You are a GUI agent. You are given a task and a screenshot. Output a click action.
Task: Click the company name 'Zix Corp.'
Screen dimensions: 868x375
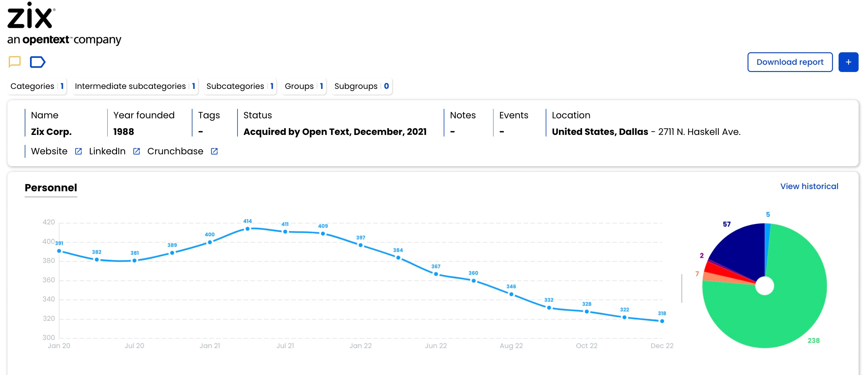tap(51, 132)
